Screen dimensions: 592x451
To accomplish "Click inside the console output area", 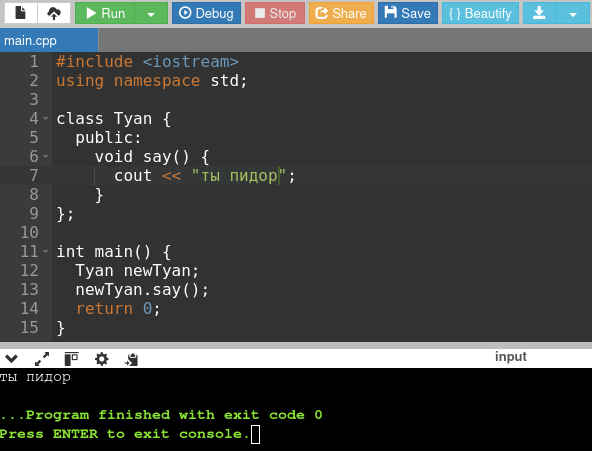I will tap(296, 409).
